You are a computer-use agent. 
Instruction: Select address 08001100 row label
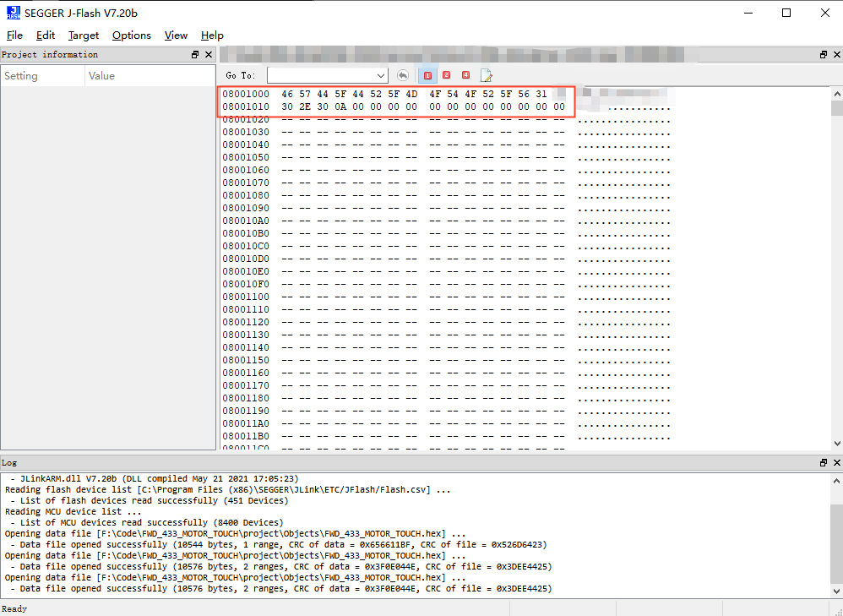pos(246,297)
